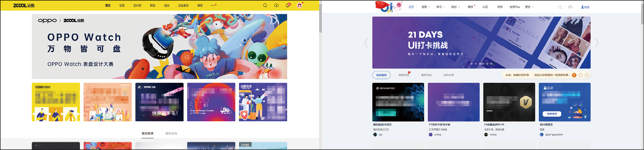Viewport: 644px width, 150px height.
Task: Go to ZCOOL 首页 nav item
Action: click(108, 6)
